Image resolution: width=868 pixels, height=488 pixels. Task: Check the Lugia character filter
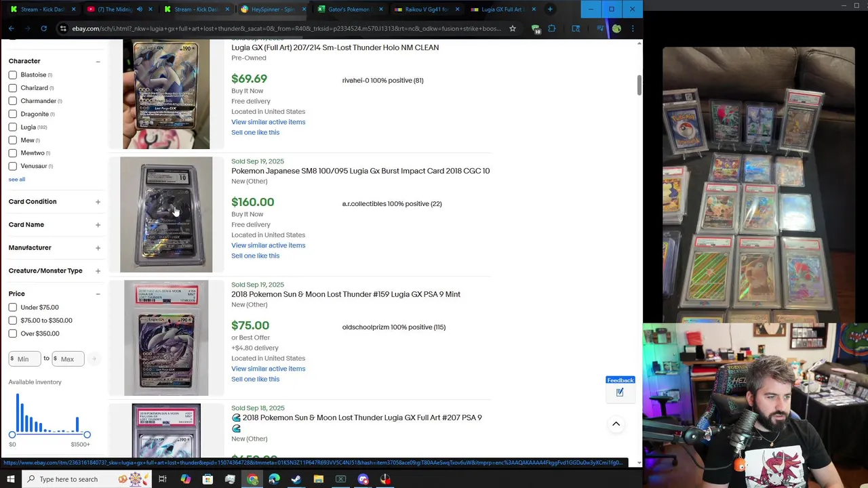(x=13, y=127)
